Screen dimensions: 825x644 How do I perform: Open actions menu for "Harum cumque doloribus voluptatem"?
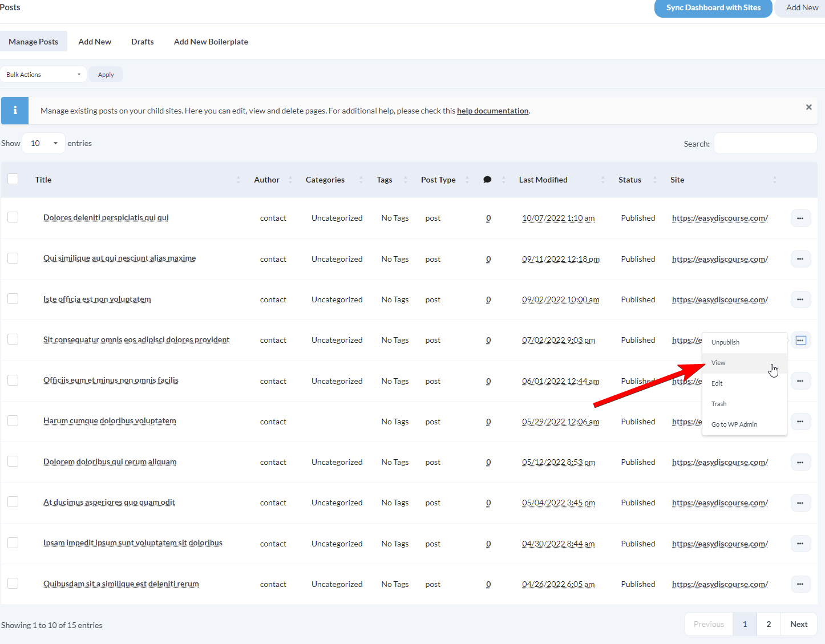click(800, 421)
